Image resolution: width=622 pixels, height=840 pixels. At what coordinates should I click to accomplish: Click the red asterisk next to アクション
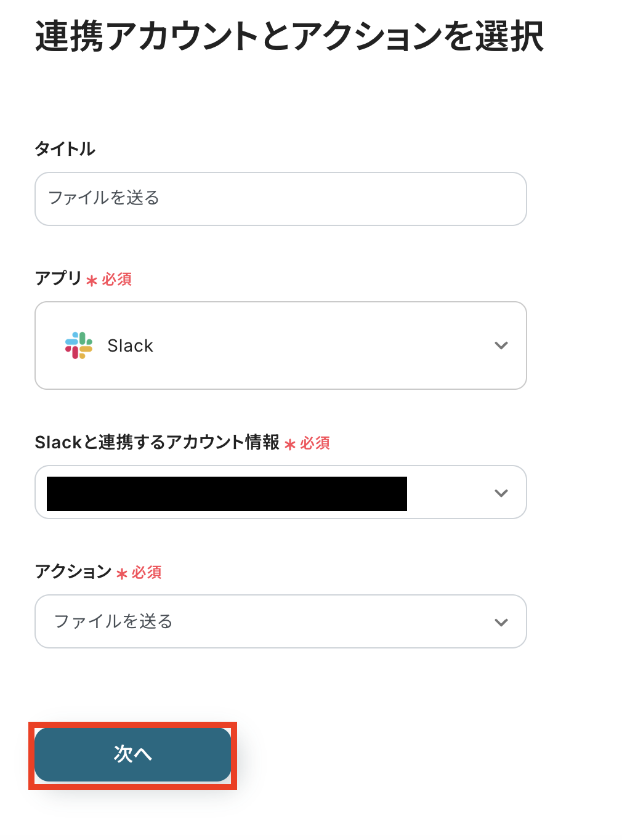point(122,574)
